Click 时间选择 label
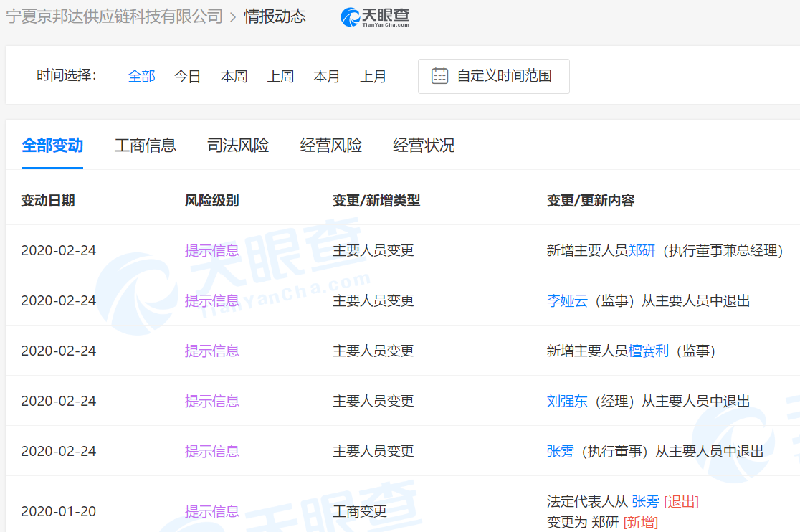800x532 pixels. [67, 75]
